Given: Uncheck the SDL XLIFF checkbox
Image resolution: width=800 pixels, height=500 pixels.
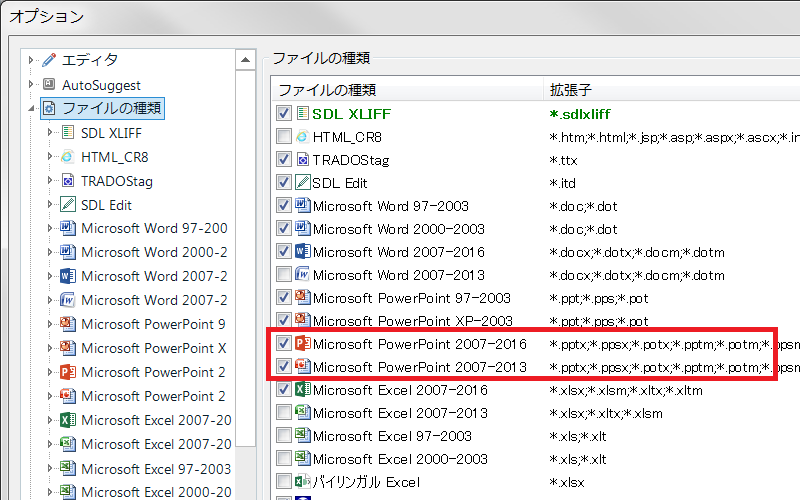Looking at the screenshot, I should click(284, 113).
